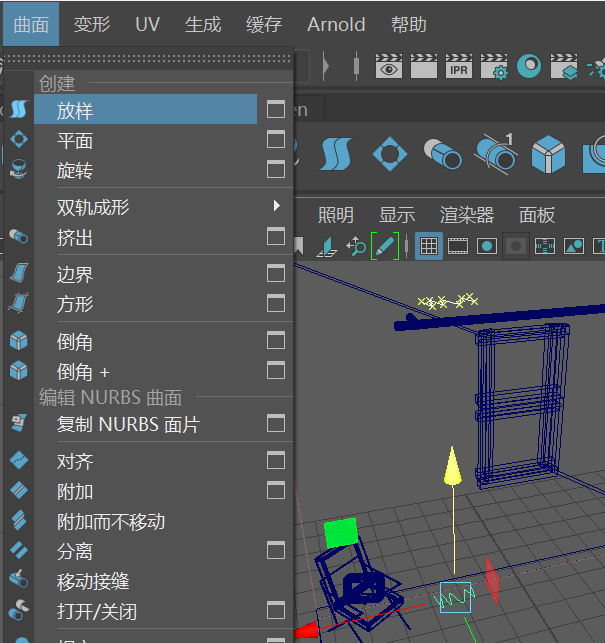Expand 双轨成形 submenu arrow
605x643 pixels.
(x=277, y=205)
